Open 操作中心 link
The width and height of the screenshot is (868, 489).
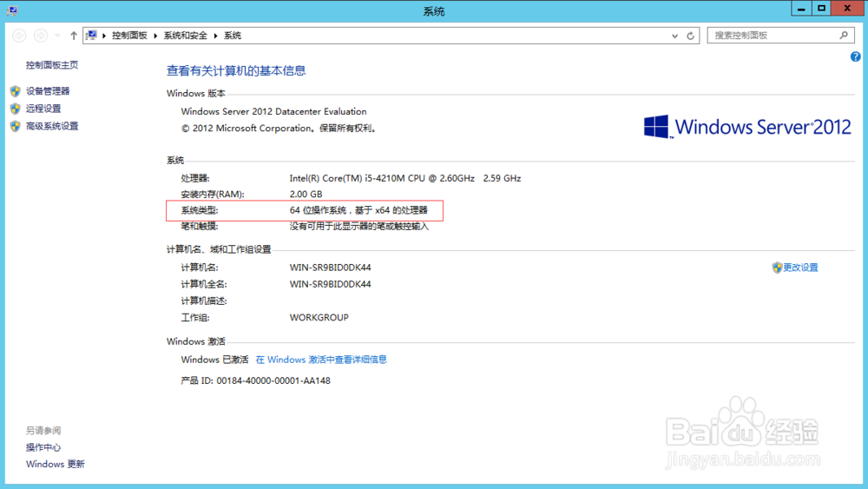point(43,447)
